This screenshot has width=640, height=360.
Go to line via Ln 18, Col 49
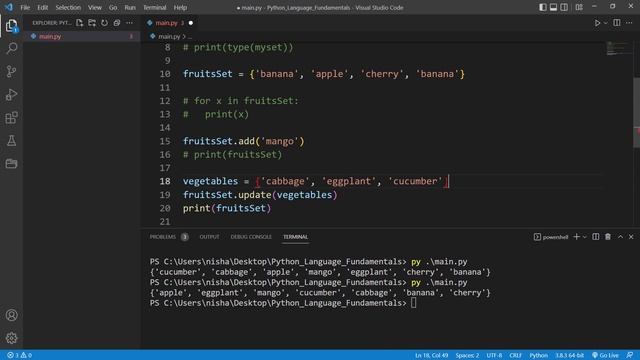[431, 355]
